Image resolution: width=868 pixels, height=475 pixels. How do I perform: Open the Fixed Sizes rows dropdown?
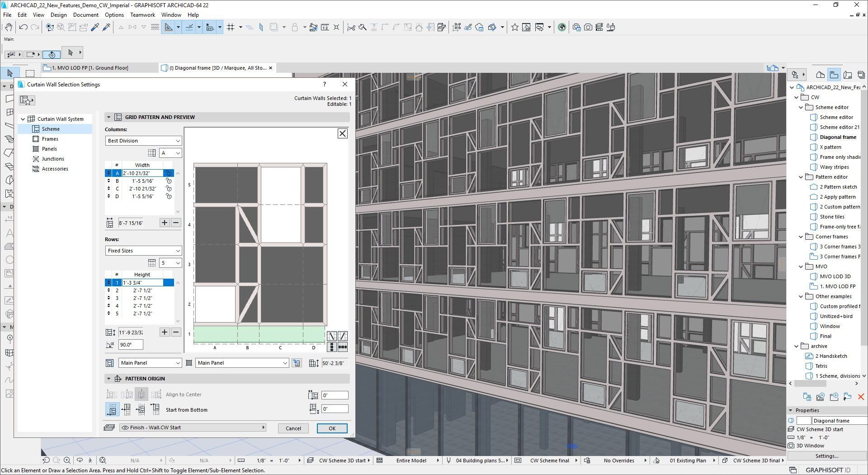click(x=143, y=251)
